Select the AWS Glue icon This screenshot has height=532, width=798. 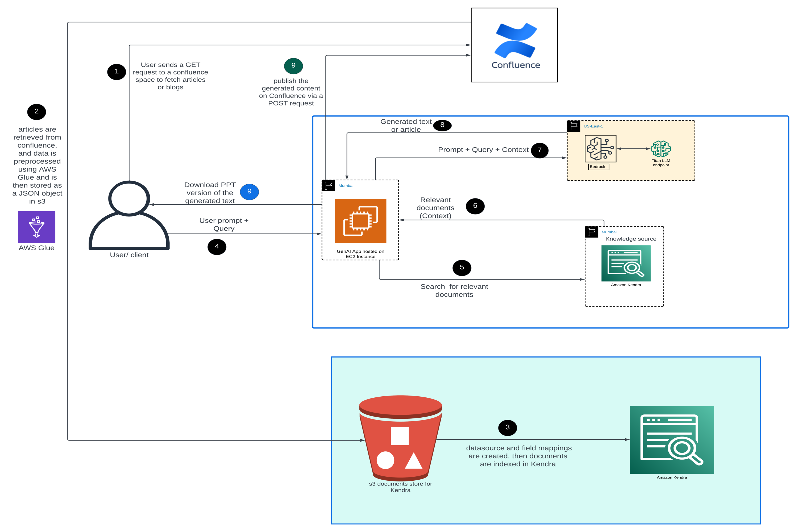pos(37,227)
